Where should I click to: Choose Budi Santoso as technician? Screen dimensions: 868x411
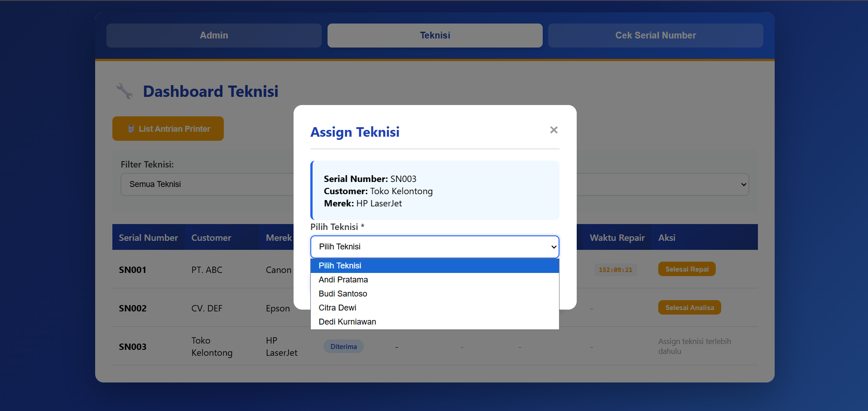pos(342,294)
